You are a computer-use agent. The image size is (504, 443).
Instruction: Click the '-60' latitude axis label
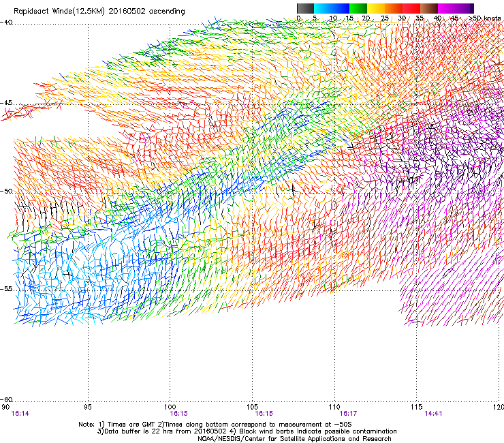tap(6, 399)
